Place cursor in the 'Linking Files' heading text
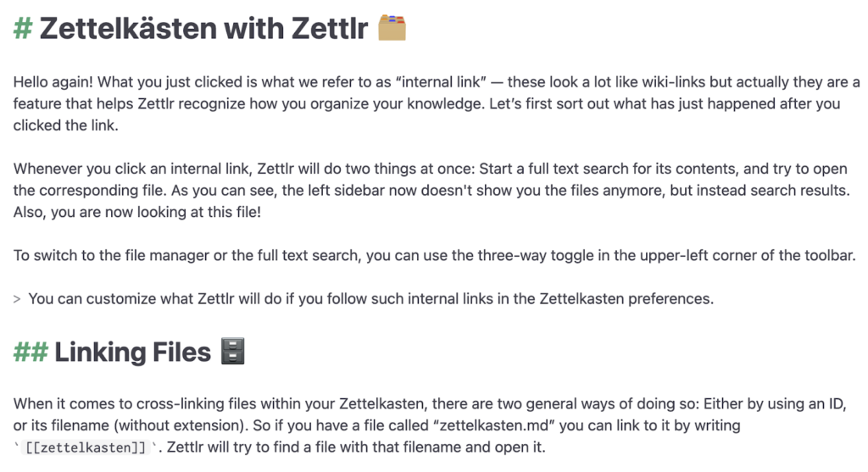The height and width of the screenshot is (472, 868). 132,352
